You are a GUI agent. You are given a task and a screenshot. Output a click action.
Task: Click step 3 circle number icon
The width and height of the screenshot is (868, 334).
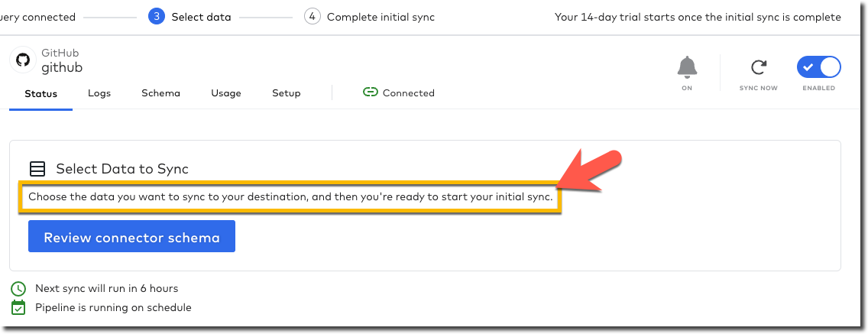tap(157, 17)
